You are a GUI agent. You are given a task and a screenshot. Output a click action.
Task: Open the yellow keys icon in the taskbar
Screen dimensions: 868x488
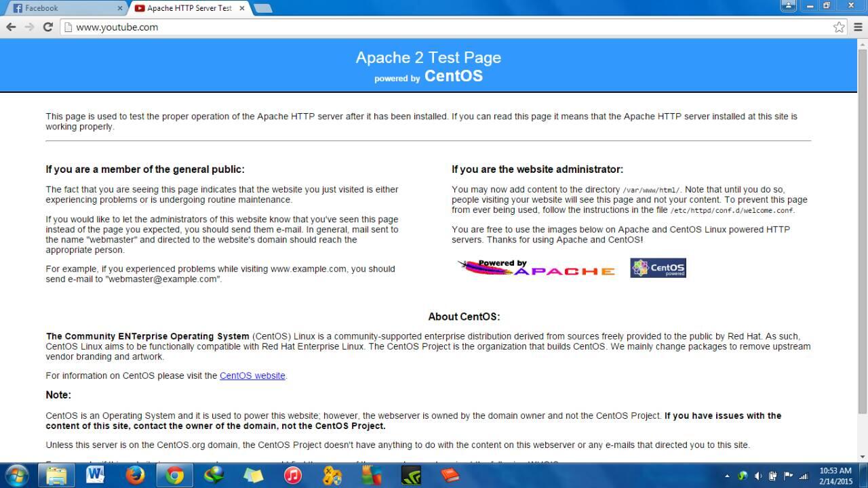[x=332, y=475]
